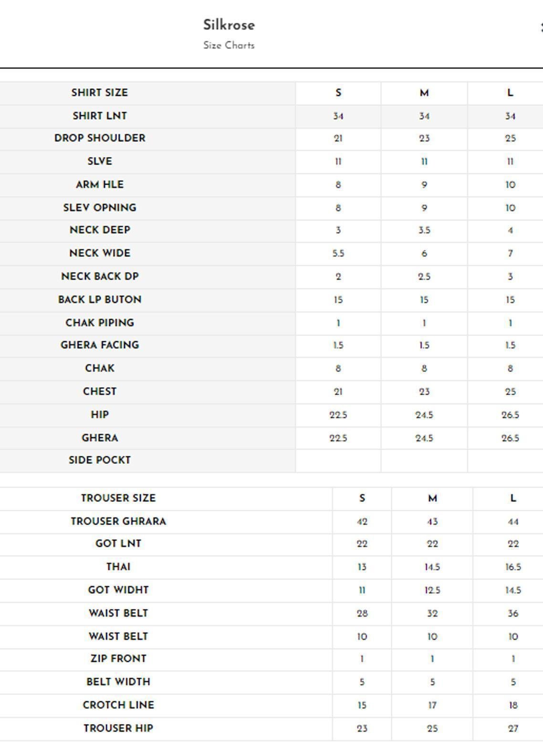Click the GOT WIDHT medium value 12.5
The height and width of the screenshot is (756, 543).
432,590
